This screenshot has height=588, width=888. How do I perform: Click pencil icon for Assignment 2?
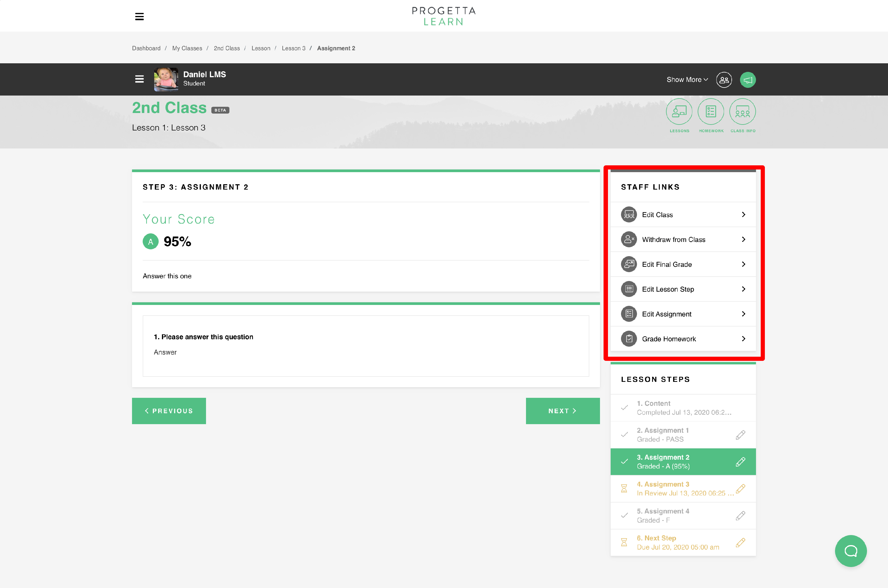[x=741, y=462]
